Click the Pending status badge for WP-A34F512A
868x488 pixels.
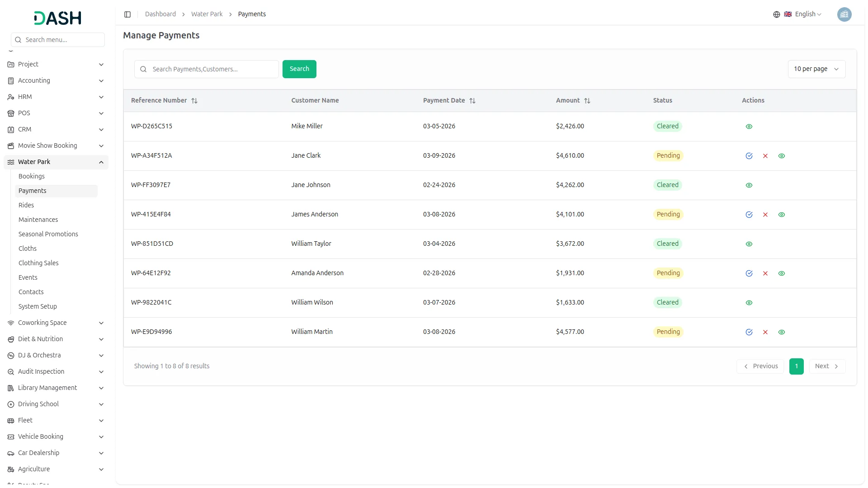tap(668, 156)
